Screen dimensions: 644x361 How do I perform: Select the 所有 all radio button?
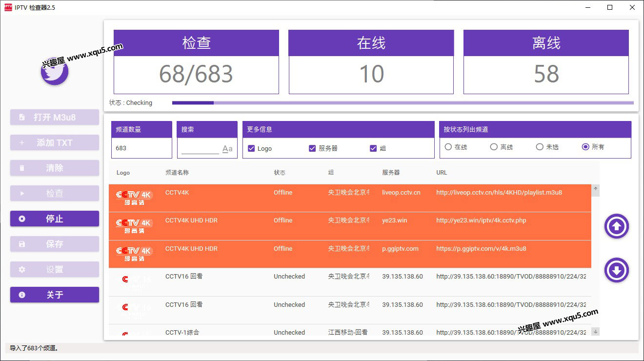coord(585,147)
